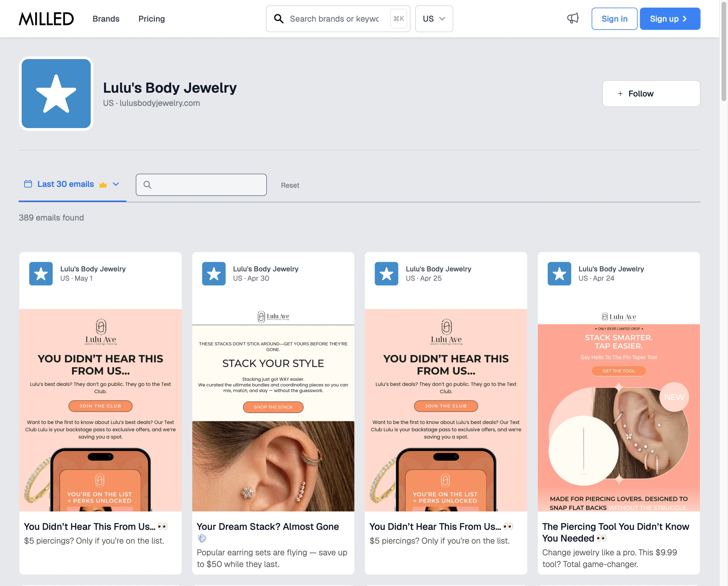Image resolution: width=728 pixels, height=586 pixels.
Task: Click the MILLED logo
Action: click(x=46, y=18)
